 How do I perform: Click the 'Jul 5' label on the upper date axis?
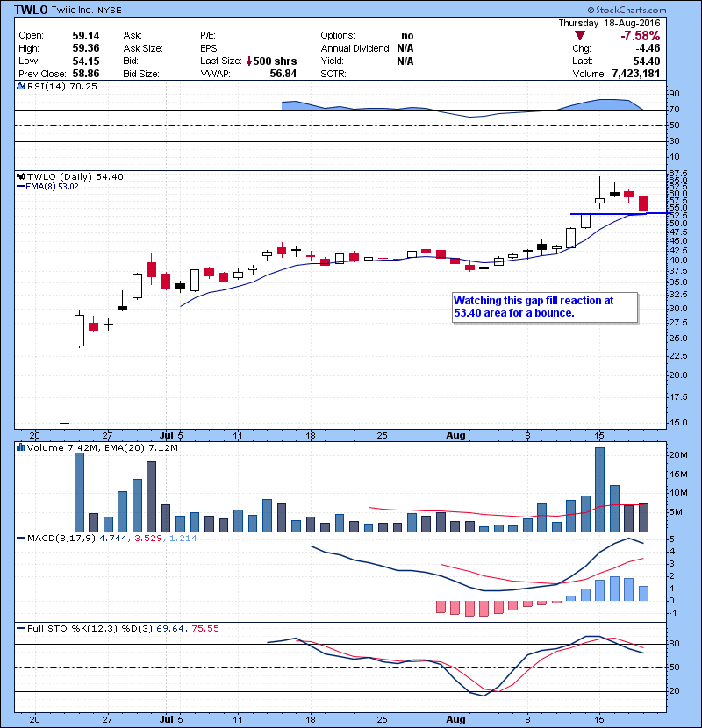pyautogui.click(x=171, y=436)
